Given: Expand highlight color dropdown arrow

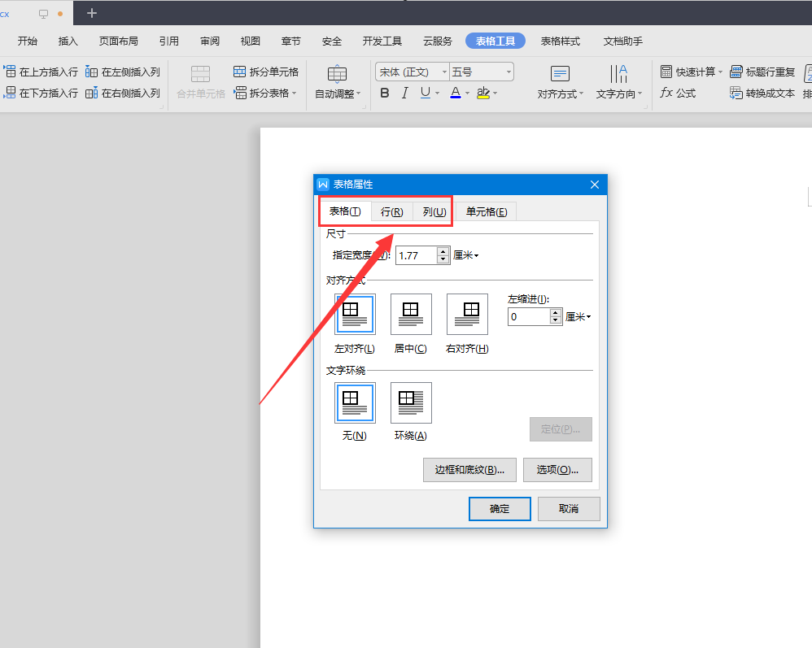Looking at the screenshot, I should 495,94.
